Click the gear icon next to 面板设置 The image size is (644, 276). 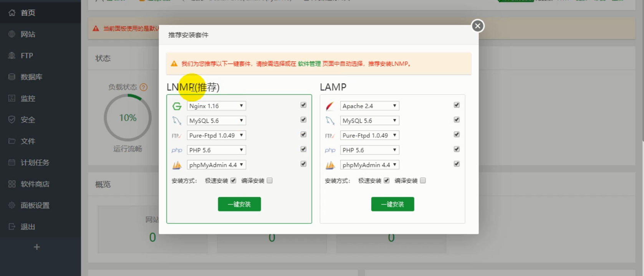pos(12,205)
